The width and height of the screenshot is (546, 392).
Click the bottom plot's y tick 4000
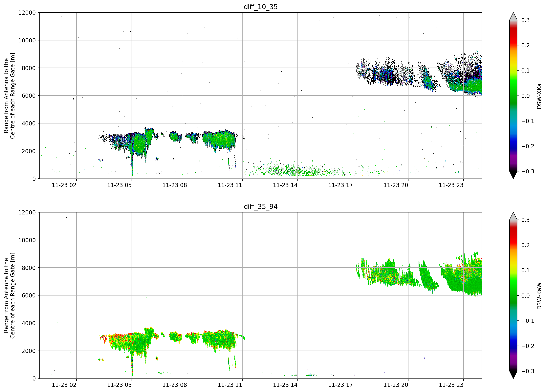[x=29, y=323]
